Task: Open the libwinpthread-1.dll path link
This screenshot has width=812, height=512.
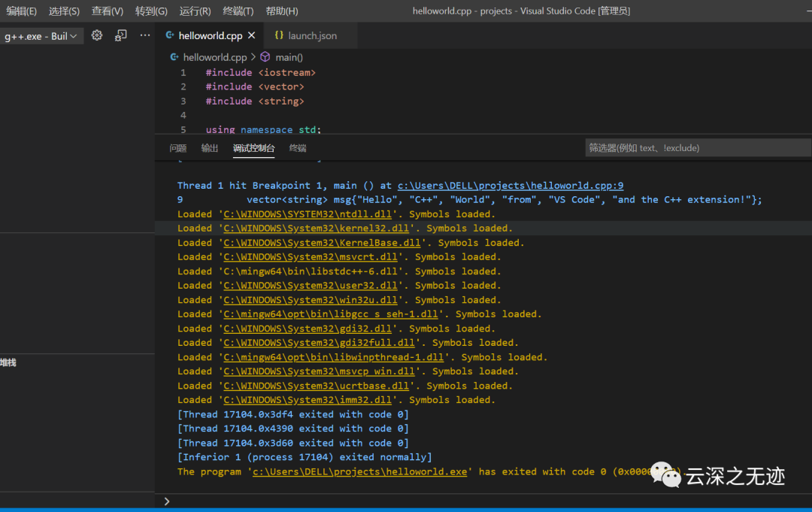Action: point(334,357)
